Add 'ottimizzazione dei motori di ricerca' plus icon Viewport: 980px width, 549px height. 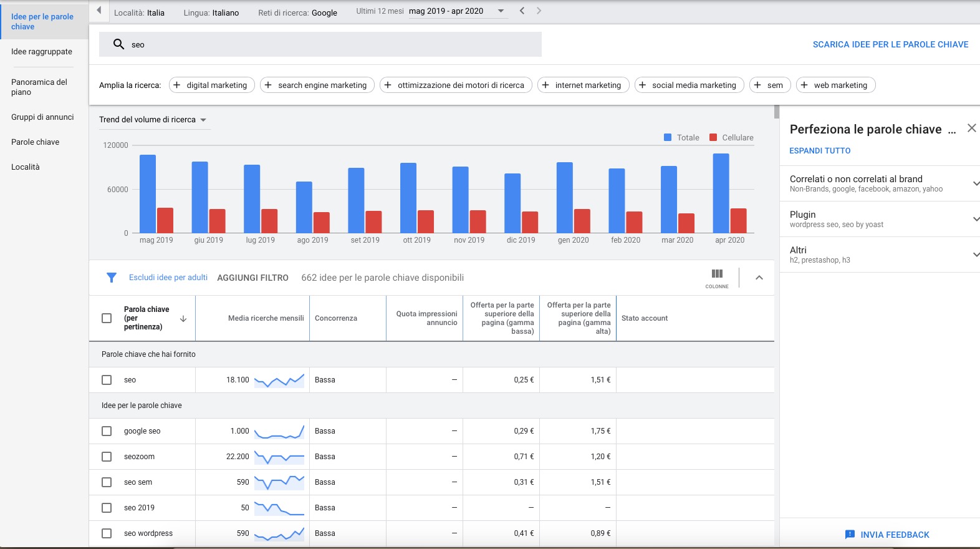tap(388, 85)
